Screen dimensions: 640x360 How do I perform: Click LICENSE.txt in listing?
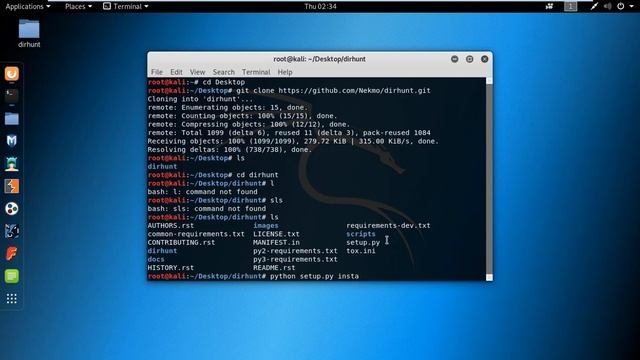tap(276, 234)
